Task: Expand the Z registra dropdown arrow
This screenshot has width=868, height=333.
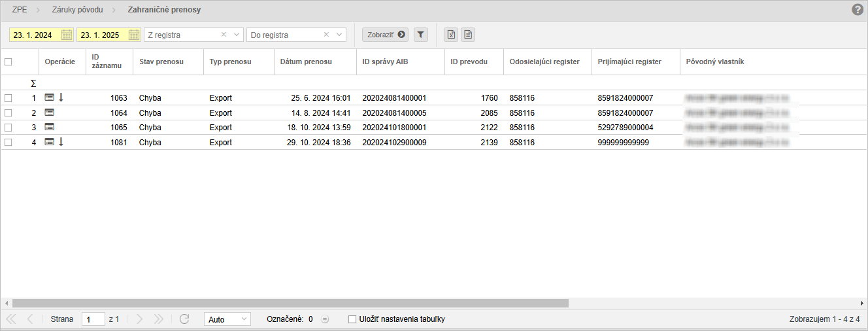Action: (x=237, y=35)
